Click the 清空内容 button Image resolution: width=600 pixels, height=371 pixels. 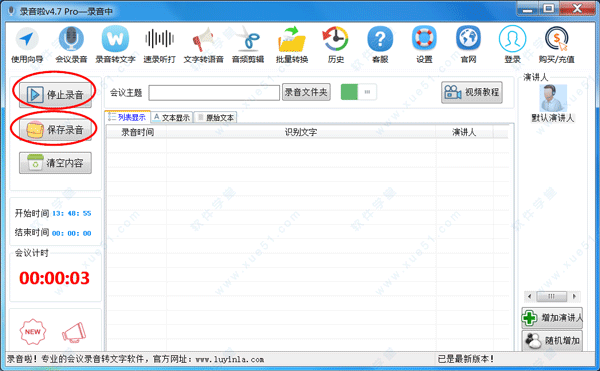(x=55, y=163)
